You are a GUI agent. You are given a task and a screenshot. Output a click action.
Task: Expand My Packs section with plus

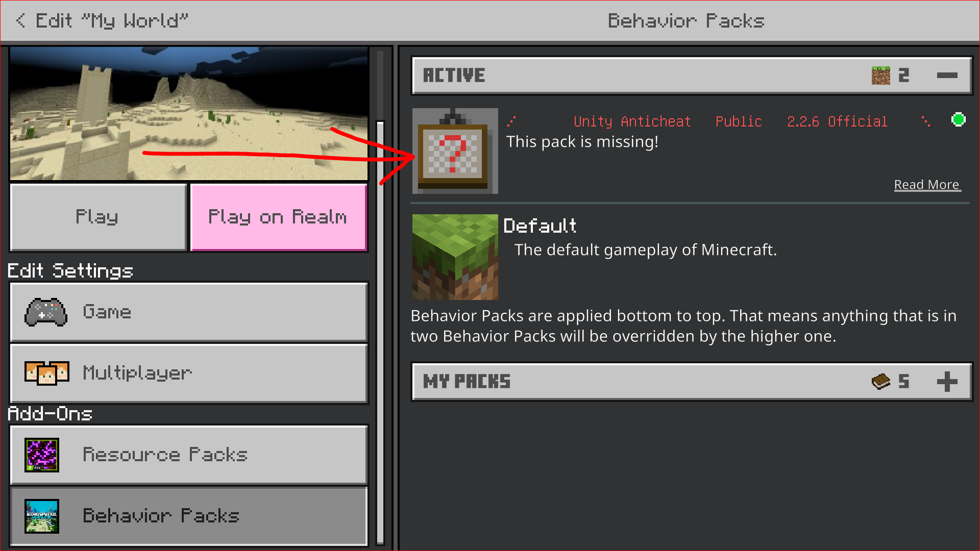[x=947, y=381]
